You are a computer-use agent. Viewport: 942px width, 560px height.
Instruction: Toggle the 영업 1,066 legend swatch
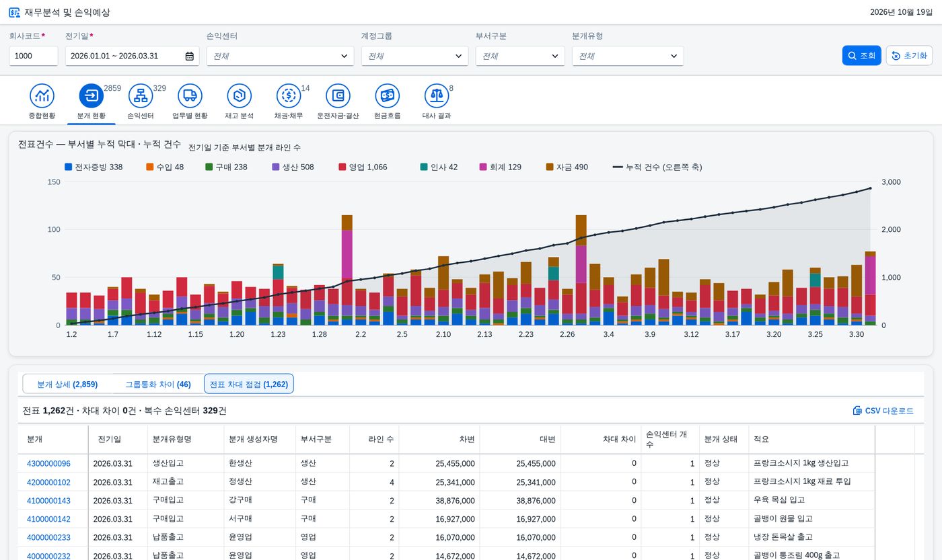click(342, 167)
